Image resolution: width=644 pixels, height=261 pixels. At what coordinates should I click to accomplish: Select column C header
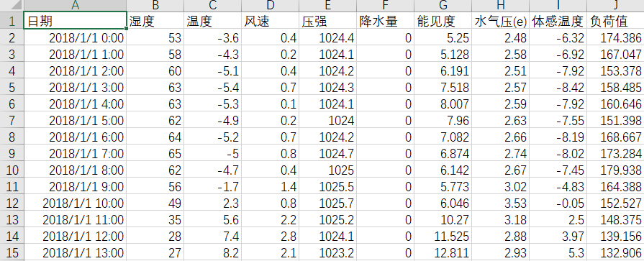pos(213,6)
